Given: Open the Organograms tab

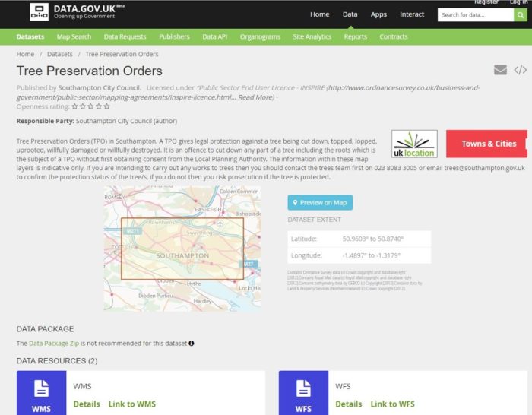Looking at the screenshot, I should pos(260,36).
